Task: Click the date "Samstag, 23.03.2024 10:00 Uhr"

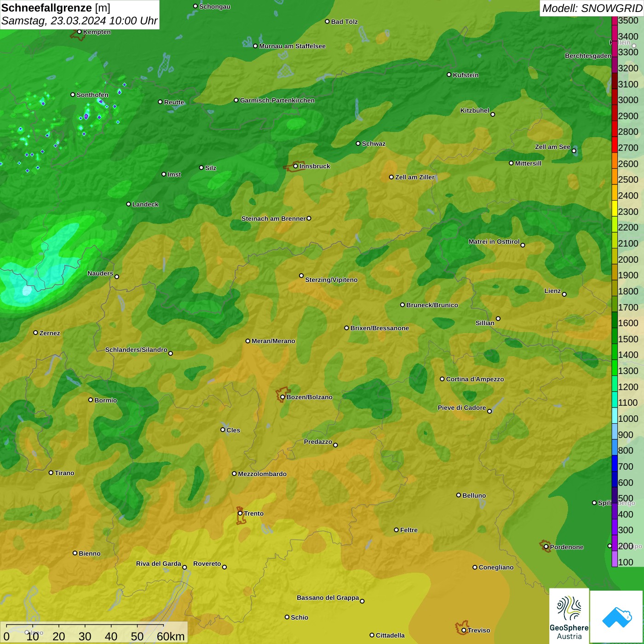Action: pyautogui.click(x=80, y=21)
